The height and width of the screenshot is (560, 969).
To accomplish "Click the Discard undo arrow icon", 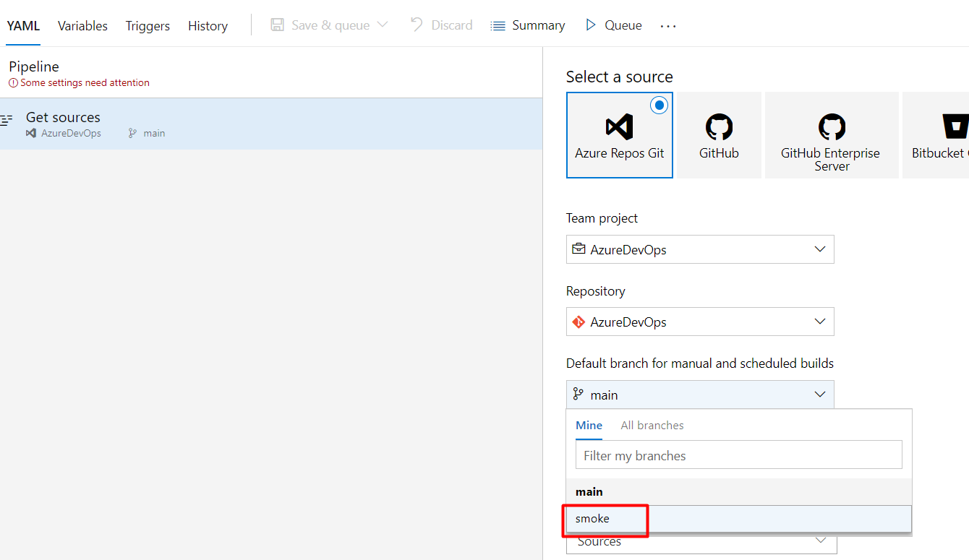I will tap(417, 25).
